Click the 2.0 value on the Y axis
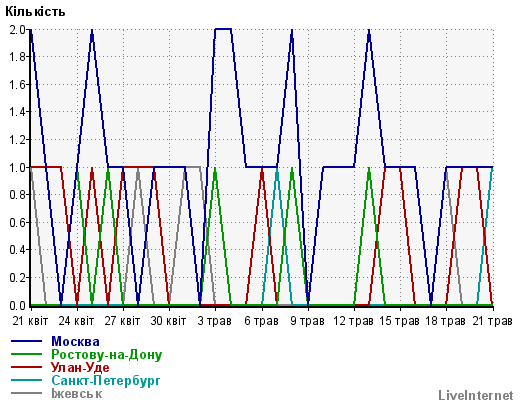The height and width of the screenshot is (405, 520). point(17,30)
